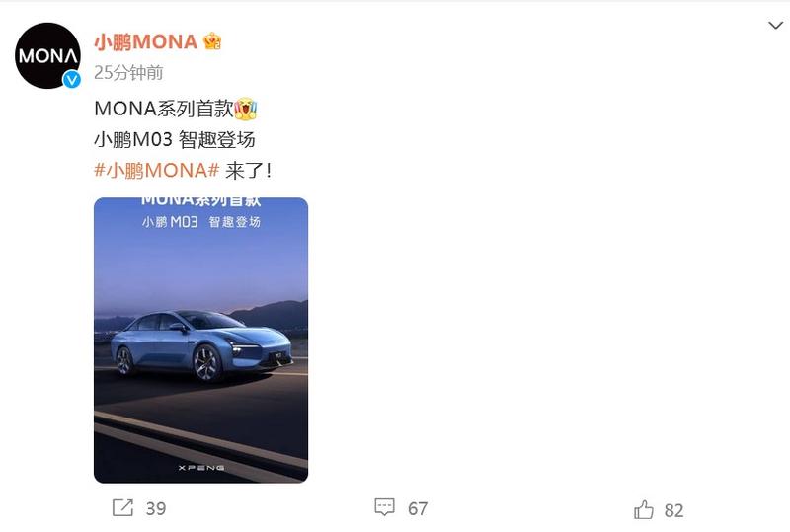Like the post with thumbs-up icon

pyautogui.click(x=644, y=509)
